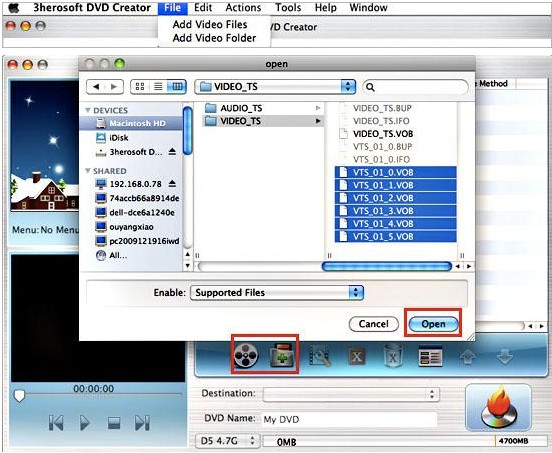Play the preview video
Viewport: 552px width, 453px height.
(84, 422)
